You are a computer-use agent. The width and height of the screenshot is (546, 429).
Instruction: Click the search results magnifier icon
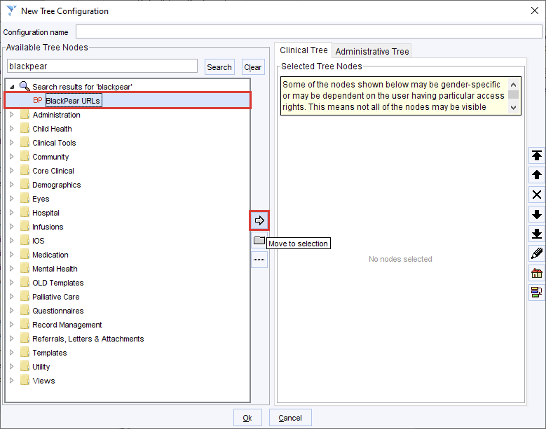point(24,86)
